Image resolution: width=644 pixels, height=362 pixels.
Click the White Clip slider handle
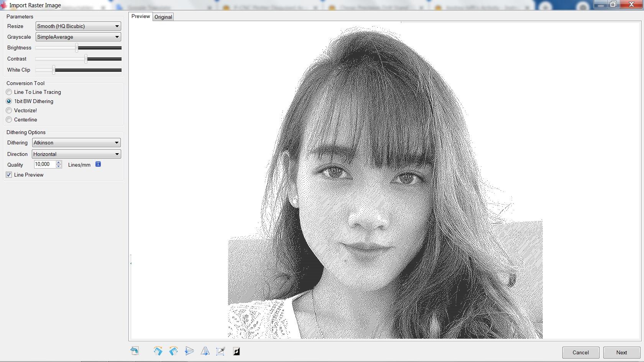click(x=54, y=70)
